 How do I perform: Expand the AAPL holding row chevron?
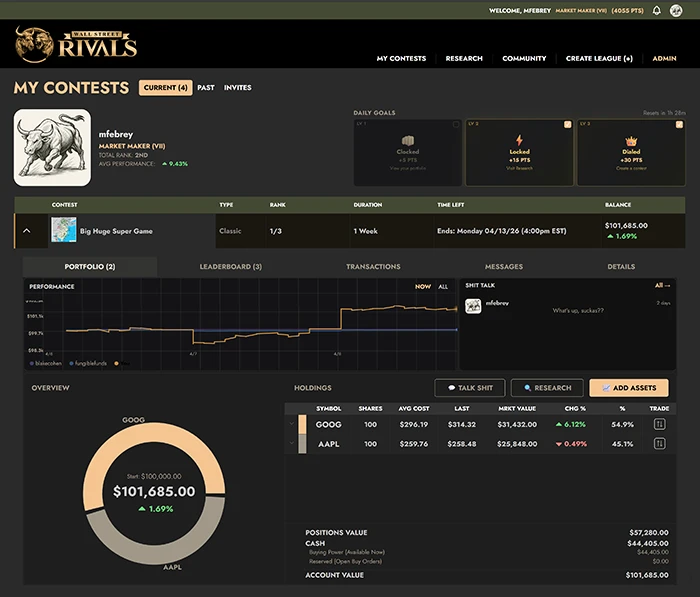point(291,444)
